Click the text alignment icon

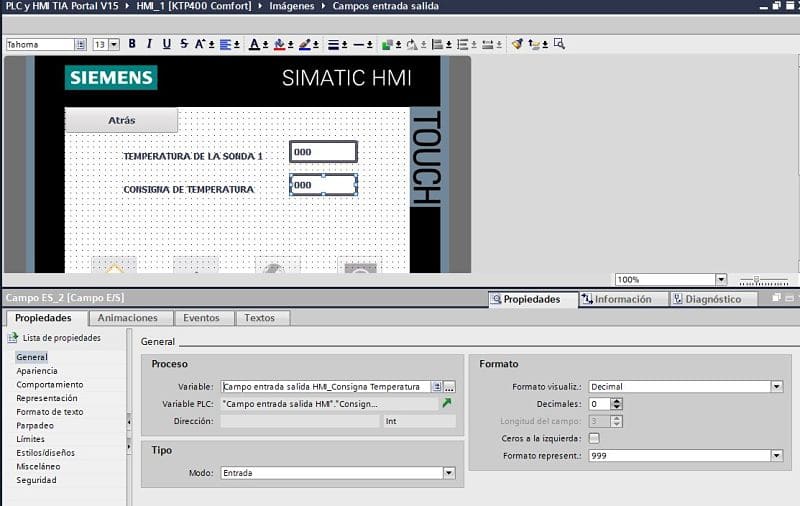[x=225, y=44]
